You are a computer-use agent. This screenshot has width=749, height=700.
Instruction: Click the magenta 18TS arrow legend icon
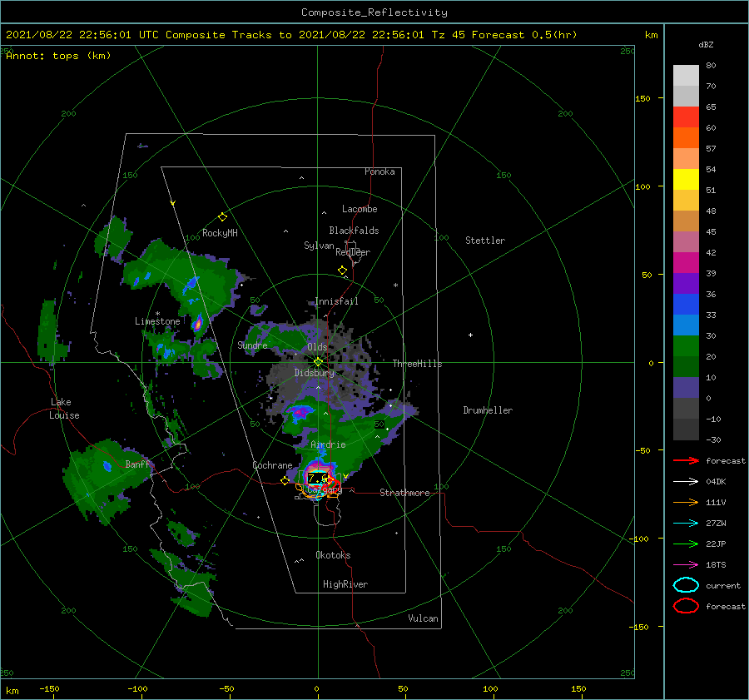[686, 564]
